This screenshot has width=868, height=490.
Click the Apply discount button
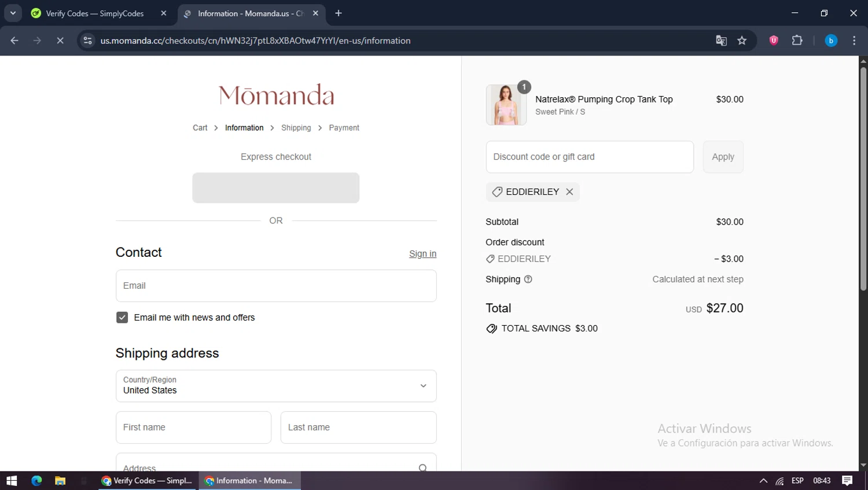[723, 157]
